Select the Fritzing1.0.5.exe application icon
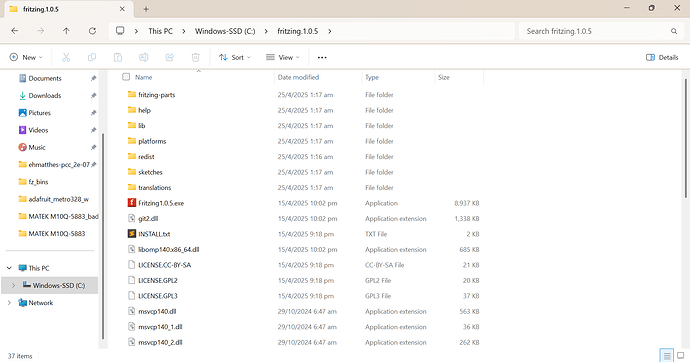 click(x=132, y=203)
